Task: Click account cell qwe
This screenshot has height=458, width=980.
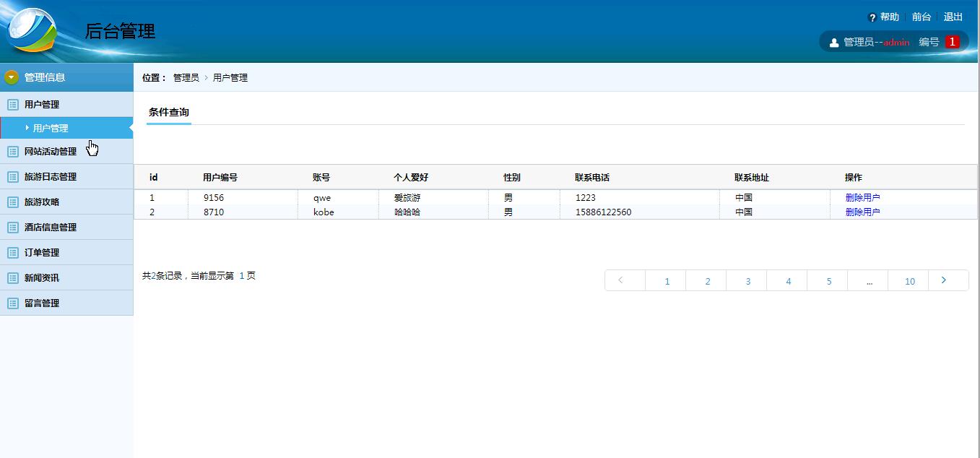Action: pos(322,198)
